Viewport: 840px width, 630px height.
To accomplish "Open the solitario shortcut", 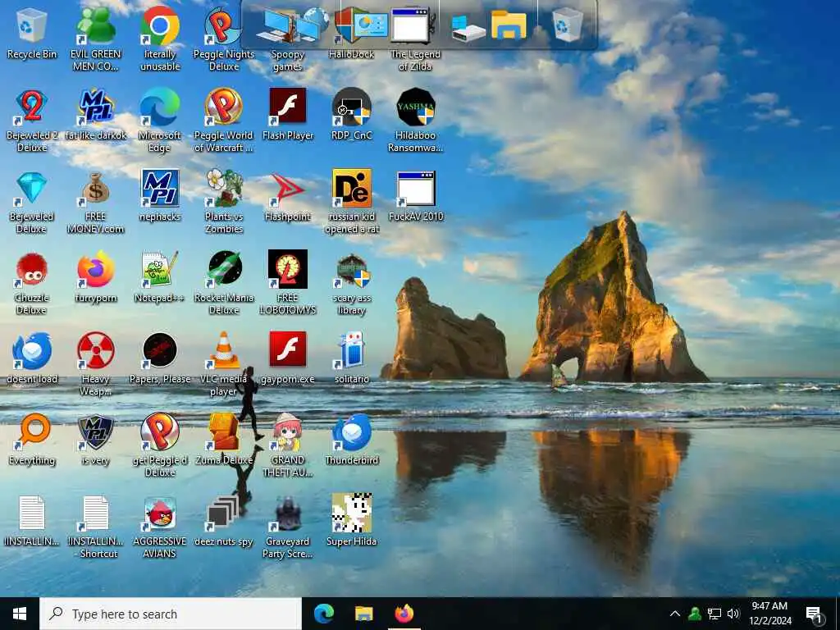I will pos(352,358).
